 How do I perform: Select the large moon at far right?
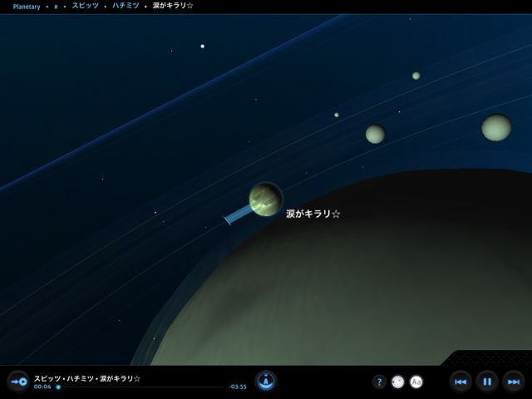click(497, 127)
